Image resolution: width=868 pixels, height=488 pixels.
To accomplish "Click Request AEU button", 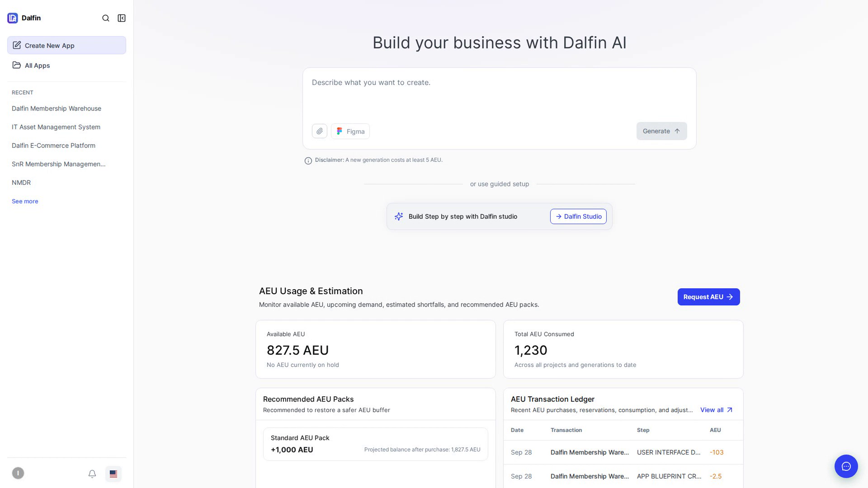I will click(708, 297).
